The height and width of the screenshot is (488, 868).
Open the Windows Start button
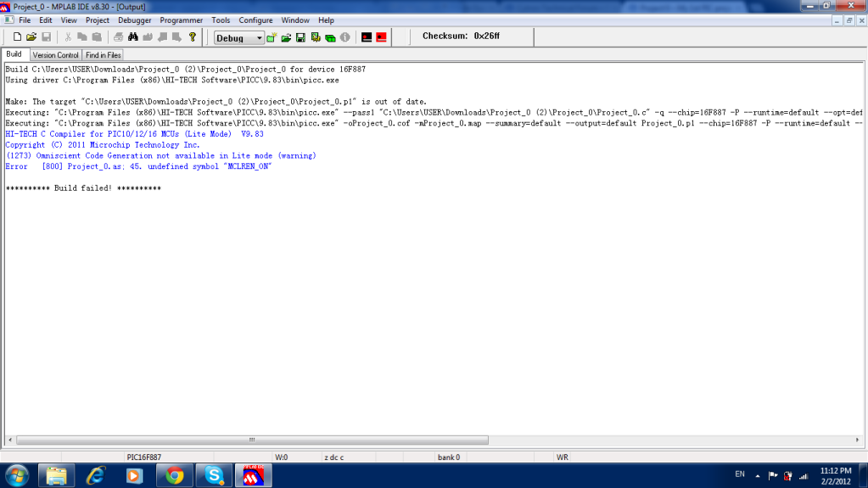pos(17,476)
